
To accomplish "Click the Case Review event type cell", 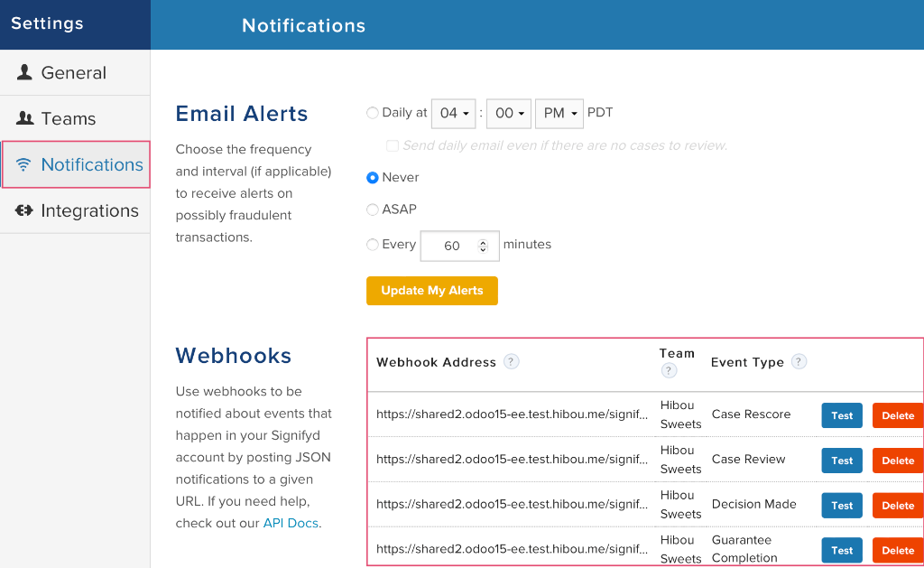I will point(748,459).
